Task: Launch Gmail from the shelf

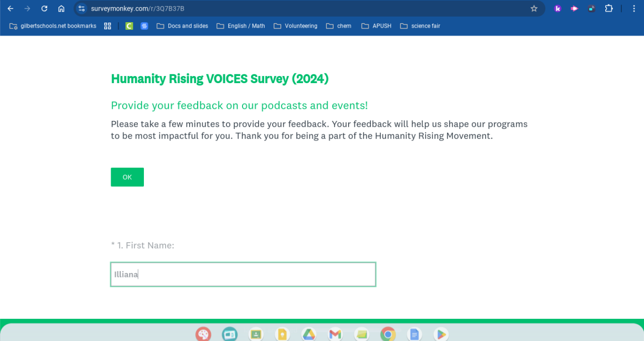Action: point(335,334)
